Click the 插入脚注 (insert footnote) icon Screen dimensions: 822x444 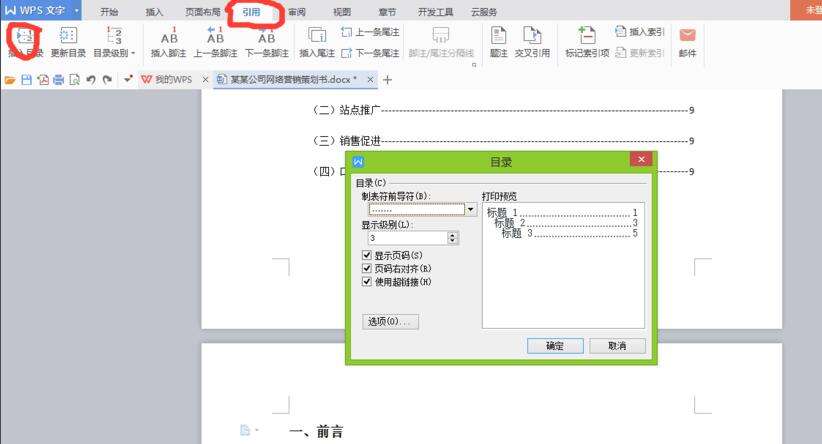(x=169, y=35)
